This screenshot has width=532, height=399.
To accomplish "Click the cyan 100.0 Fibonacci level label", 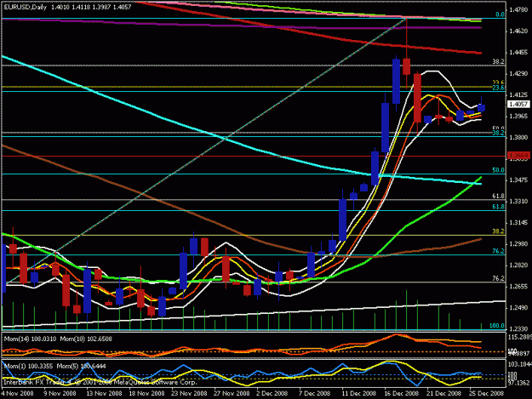I will (497, 326).
